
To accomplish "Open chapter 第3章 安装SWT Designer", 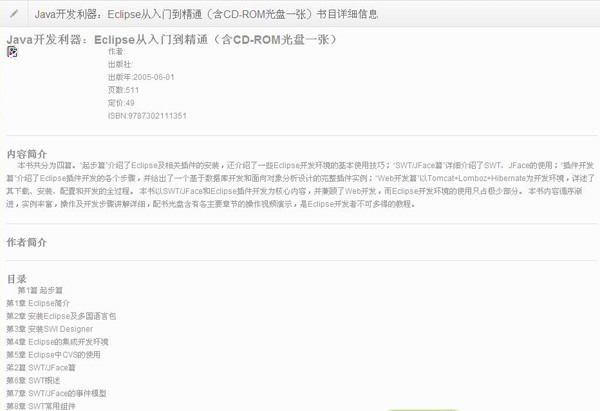I will coord(49,328).
